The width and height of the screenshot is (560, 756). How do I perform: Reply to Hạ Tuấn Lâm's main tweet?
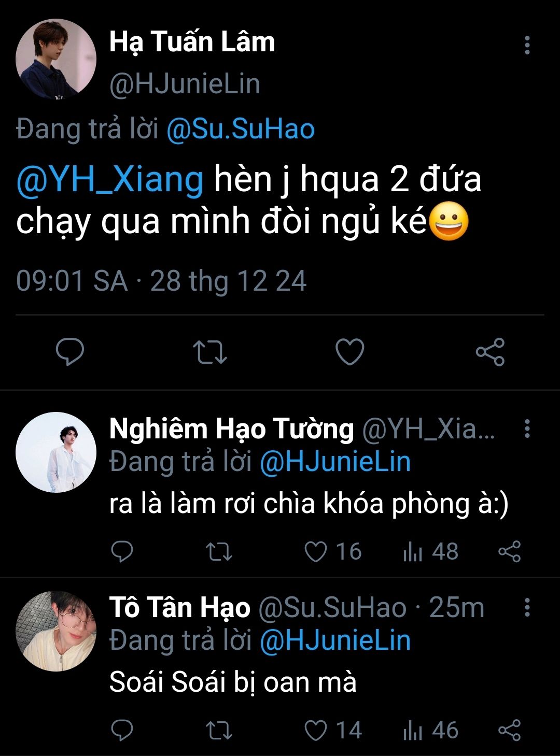coord(70,352)
